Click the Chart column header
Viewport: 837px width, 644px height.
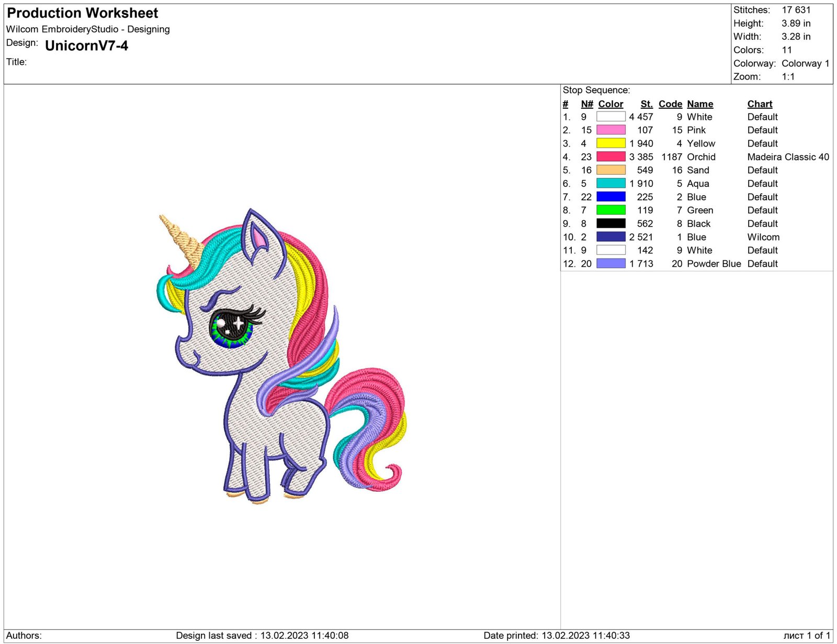coord(760,104)
